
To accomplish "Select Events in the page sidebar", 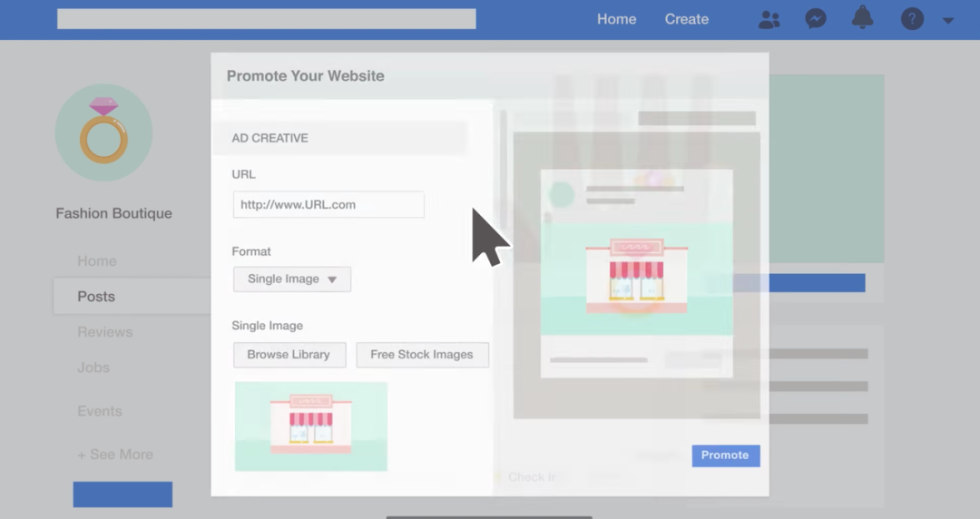I will [x=100, y=411].
